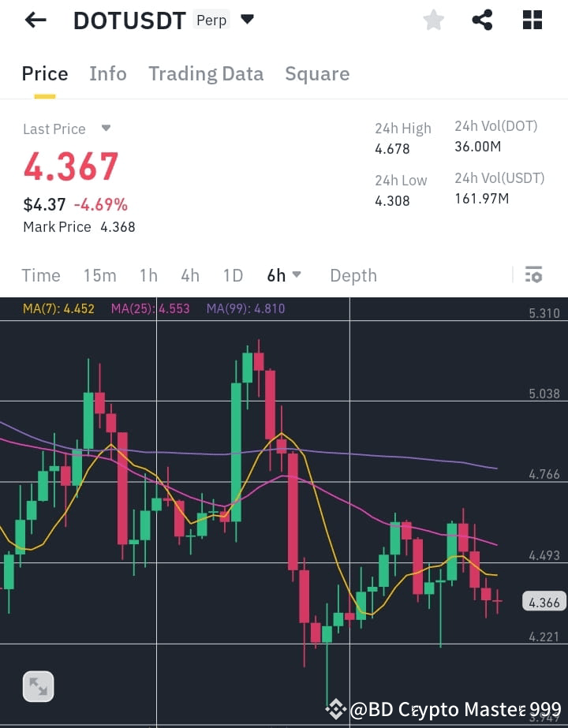Screen dimensions: 568x728
Task: Tap the 24h High value 4.678
Action: pos(392,148)
